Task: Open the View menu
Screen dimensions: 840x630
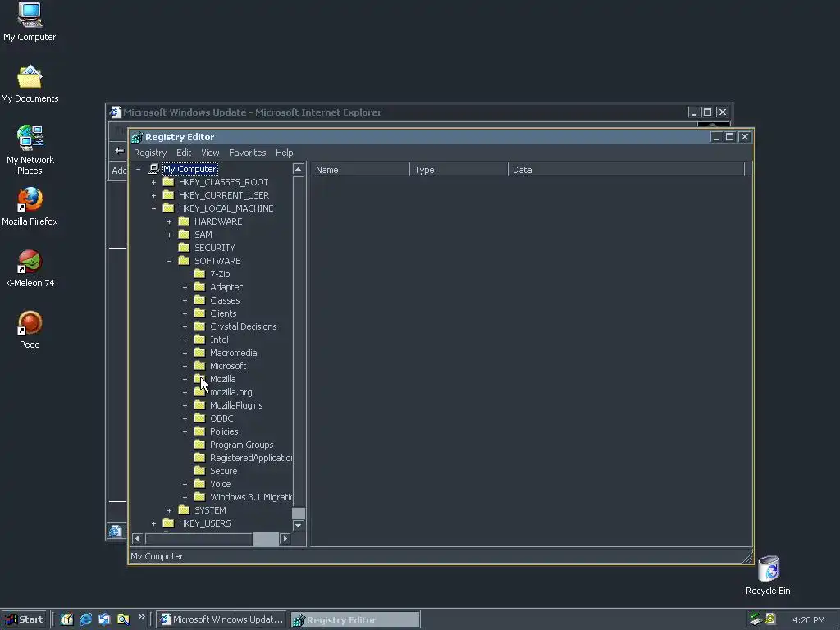Action: 210,153
